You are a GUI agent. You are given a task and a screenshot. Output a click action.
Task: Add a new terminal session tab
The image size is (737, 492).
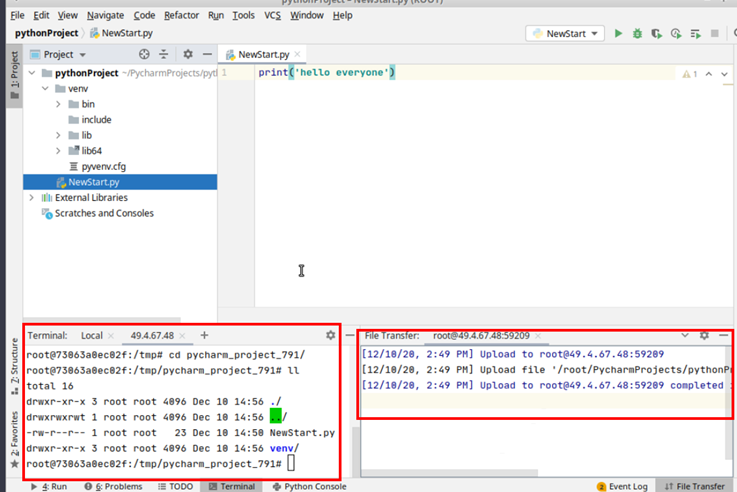tap(204, 335)
